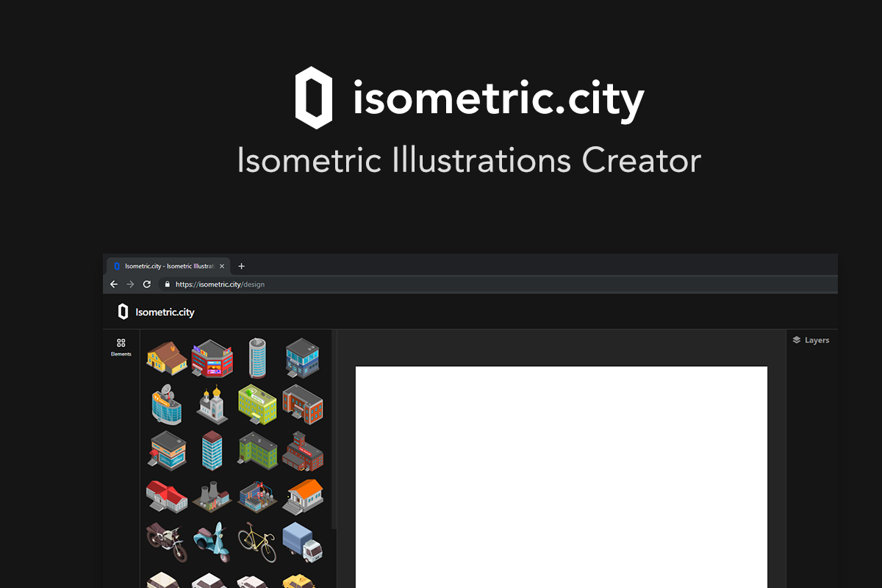Add the power plant with cooling towers

point(212,496)
